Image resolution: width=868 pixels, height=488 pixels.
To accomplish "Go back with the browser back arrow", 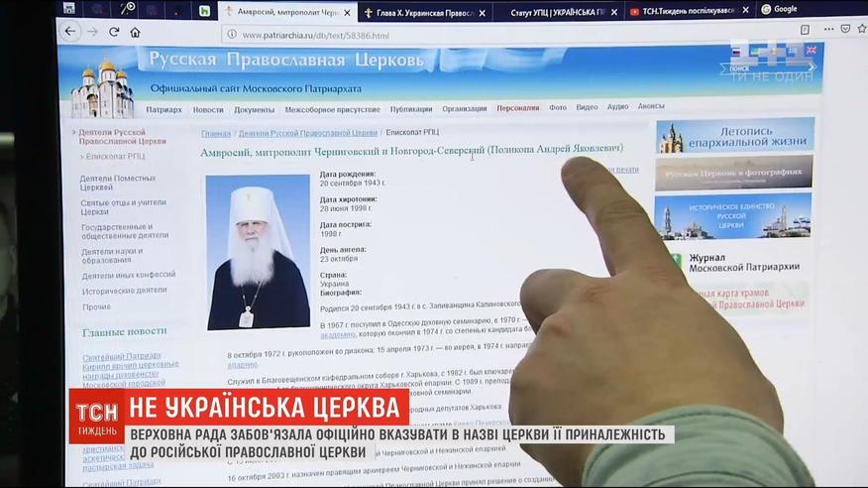I will pyautogui.click(x=69, y=32).
